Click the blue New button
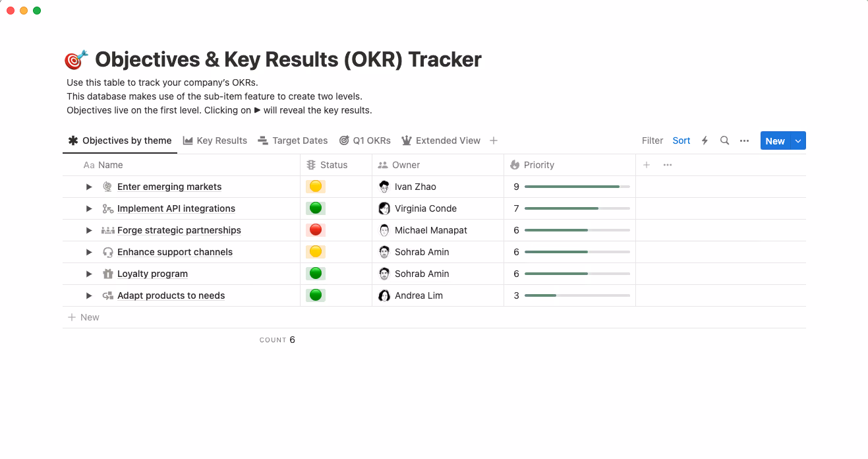 point(775,140)
